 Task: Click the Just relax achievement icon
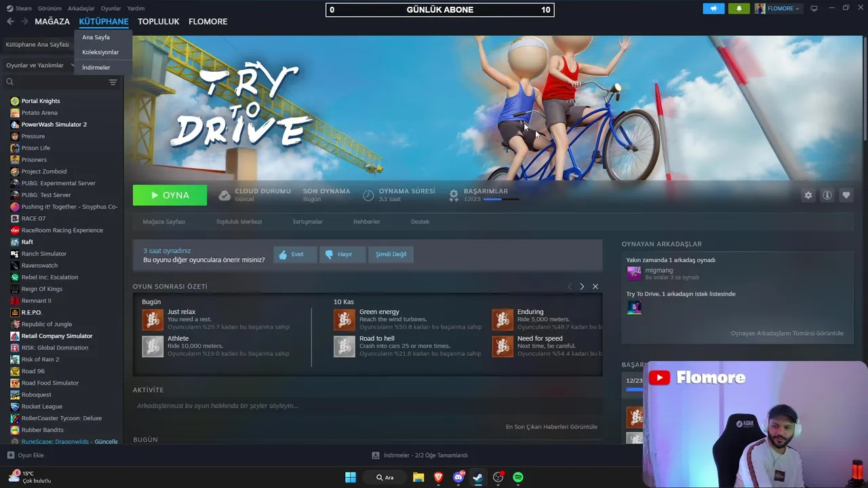point(153,319)
